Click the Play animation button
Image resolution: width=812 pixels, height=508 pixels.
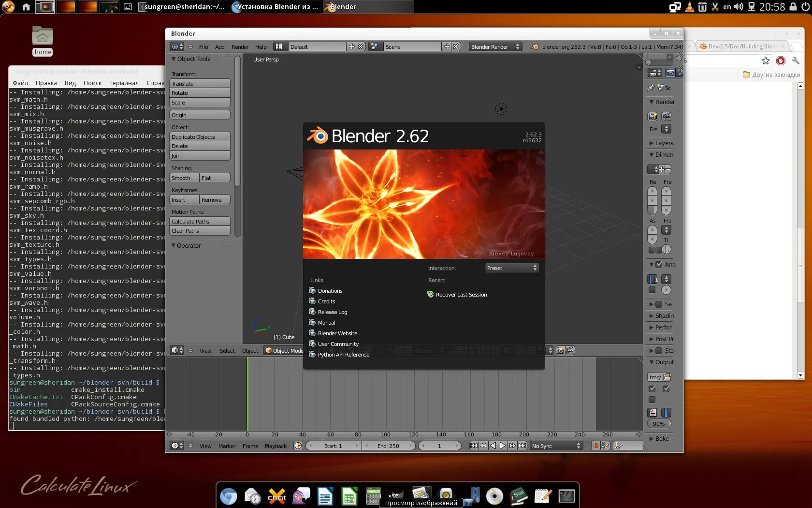503,446
